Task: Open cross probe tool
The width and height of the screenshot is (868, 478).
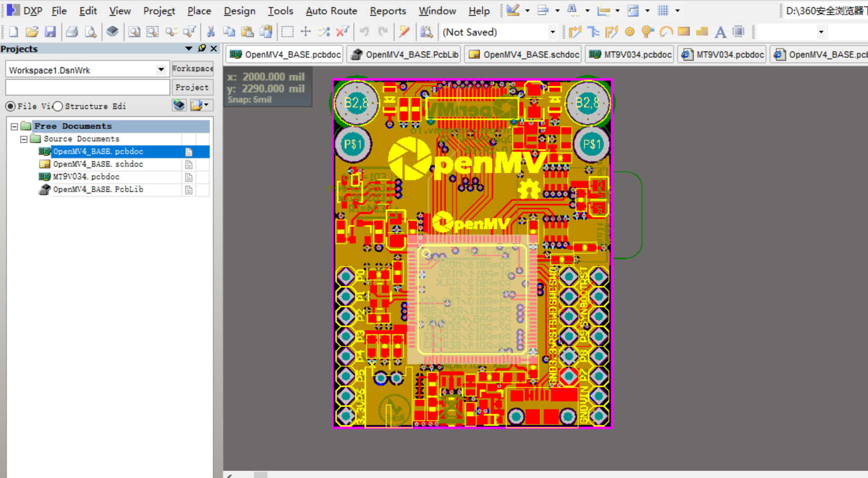Action: (x=404, y=32)
